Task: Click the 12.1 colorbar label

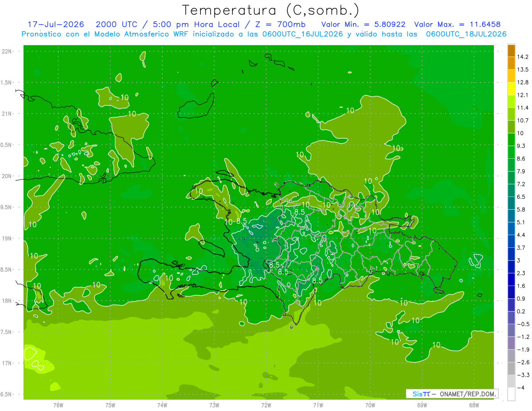Action: click(524, 95)
